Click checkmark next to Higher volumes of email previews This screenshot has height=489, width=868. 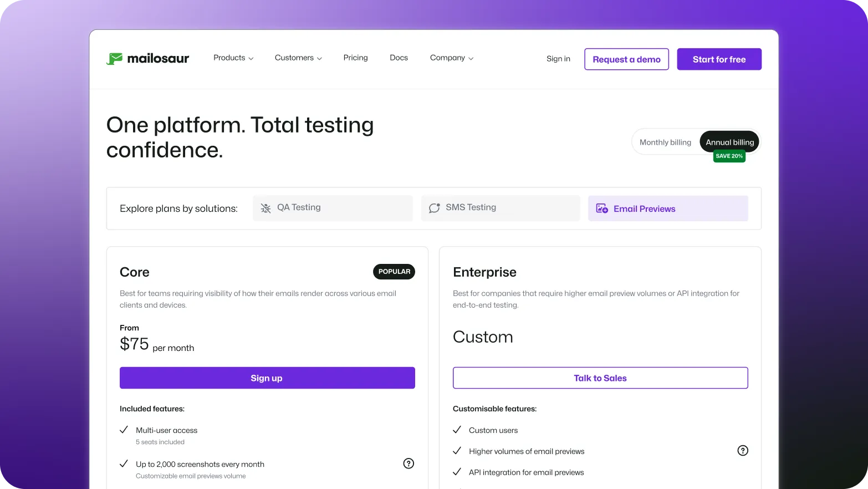pos(457,451)
